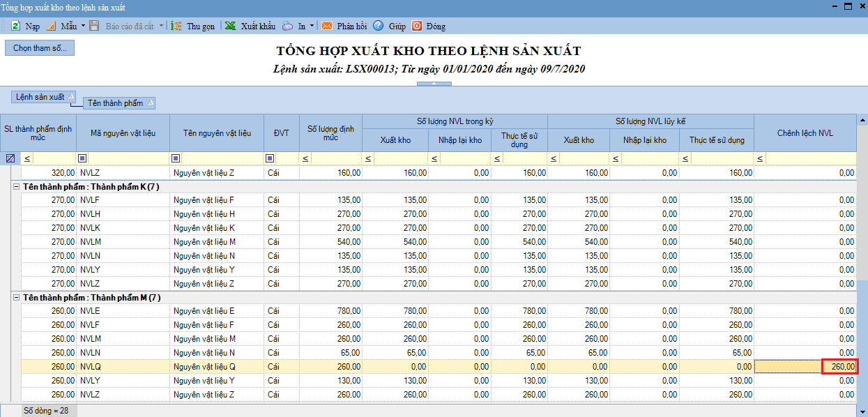Click the Số lượng NVL lũy kế band header
The height and width of the screenshot is (417, 868).
(x=650, y=121)
